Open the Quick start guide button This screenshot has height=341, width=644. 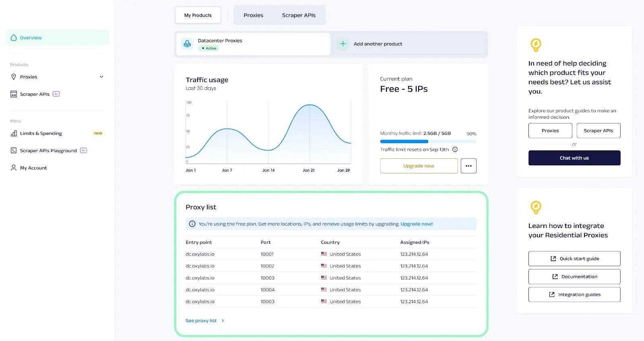click(574, 259)
